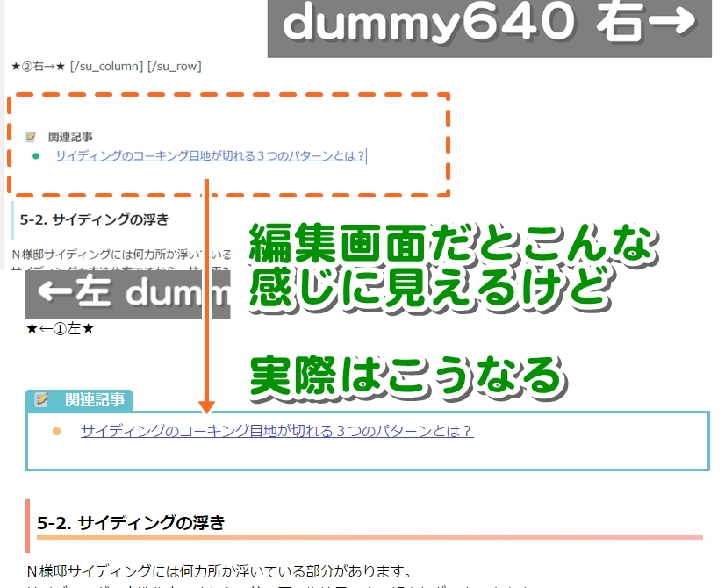Viewport: 725px width, 588px height.
Task: Select the dummy640 右→ image banner
Action: click(x=489, y=28)
